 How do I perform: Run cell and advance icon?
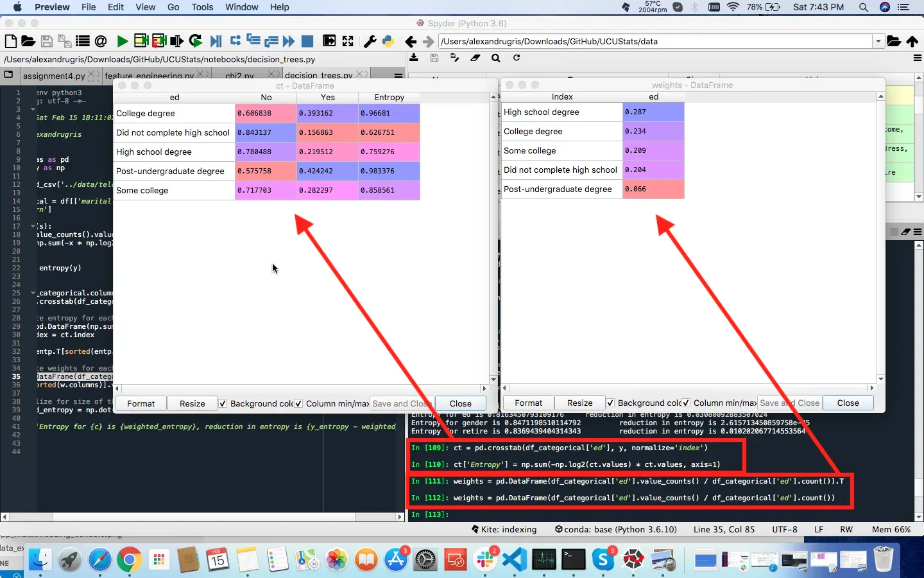pyautogui.click(x=159, y=41)
